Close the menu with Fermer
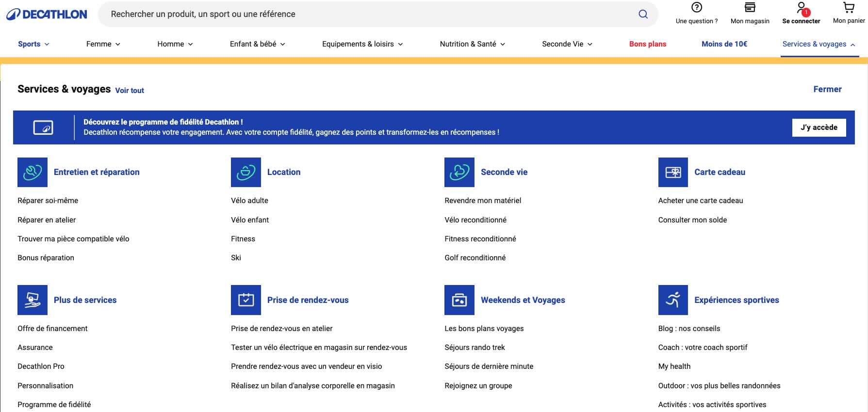Image resolution: width=868 pixels, height=412 pixels. 827,89
